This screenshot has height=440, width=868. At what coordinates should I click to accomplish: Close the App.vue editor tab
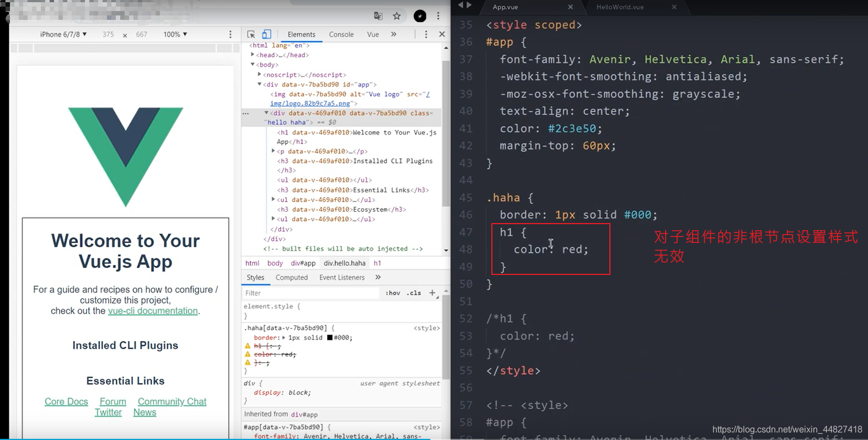click(x=570, y=7)
